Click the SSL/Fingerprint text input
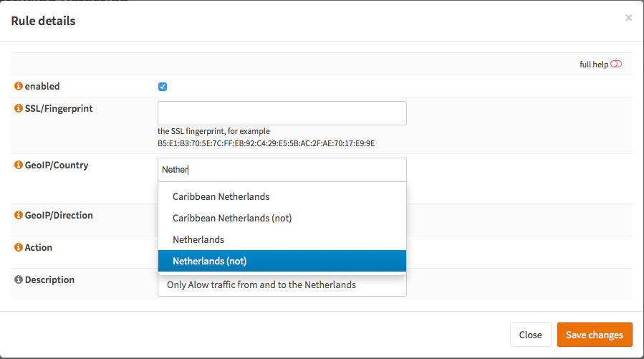 [282, 113]
